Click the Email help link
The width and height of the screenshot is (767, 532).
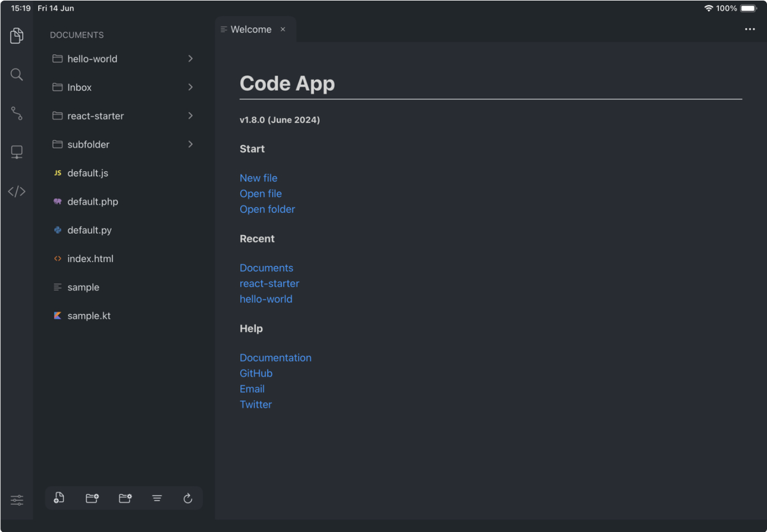click(252, 388)
